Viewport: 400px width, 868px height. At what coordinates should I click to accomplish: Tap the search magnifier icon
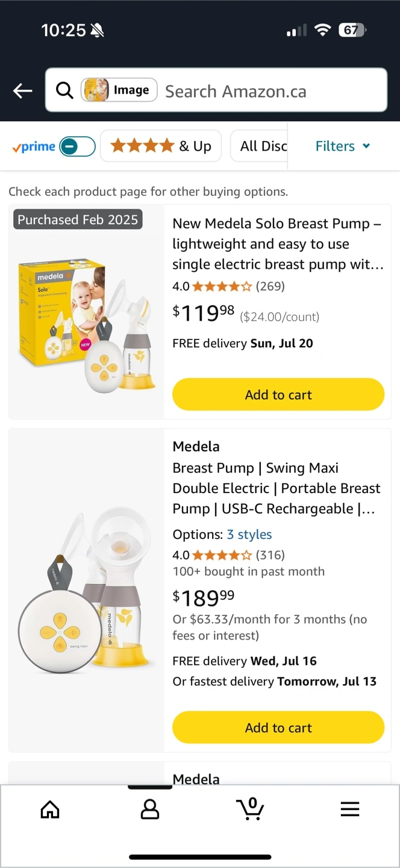pyautogui.click(x=64, y=90)
